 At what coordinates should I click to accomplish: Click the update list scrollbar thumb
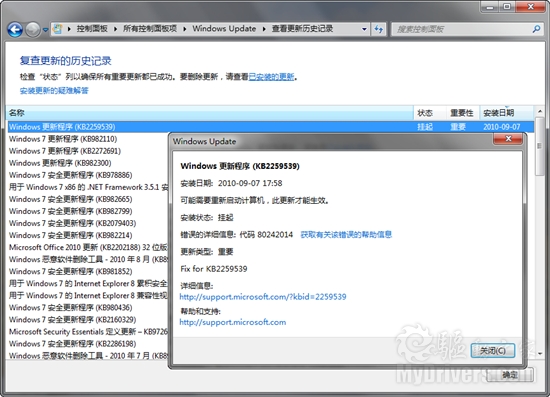(x=539, y=146)
